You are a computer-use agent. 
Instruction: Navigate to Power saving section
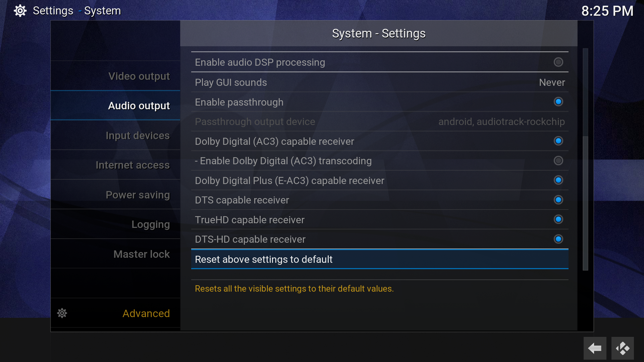tap(137, 195)
